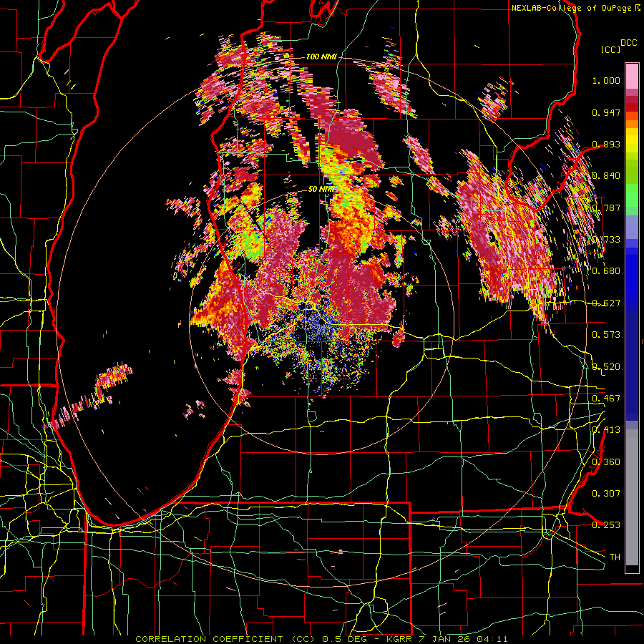644x644 pixels.
Task: Click the 7 JAN 26 04:11 timestamp
Action: click(x=463, y=639)
